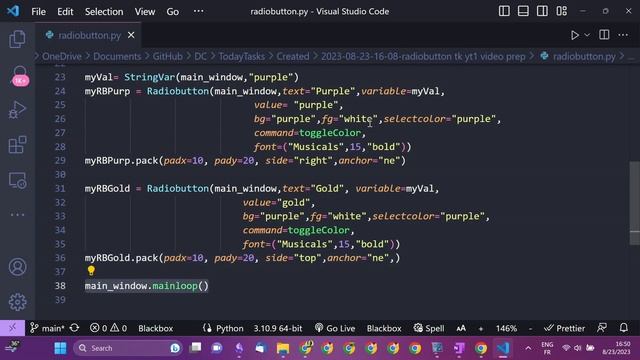The height and width of the screenshot is (360, 640).
Task: Switch to Visual Studio Code taskbar icon
Action: [x=503, y=348]
